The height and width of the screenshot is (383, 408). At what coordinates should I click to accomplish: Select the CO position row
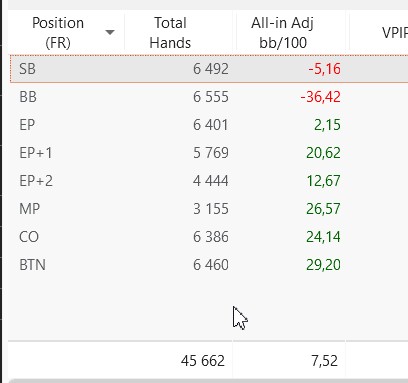click(209, 237)
